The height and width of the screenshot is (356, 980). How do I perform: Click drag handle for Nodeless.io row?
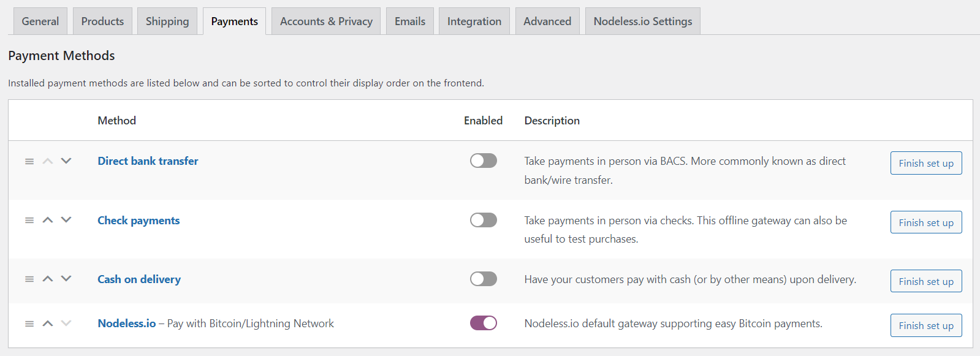point(29,324)
